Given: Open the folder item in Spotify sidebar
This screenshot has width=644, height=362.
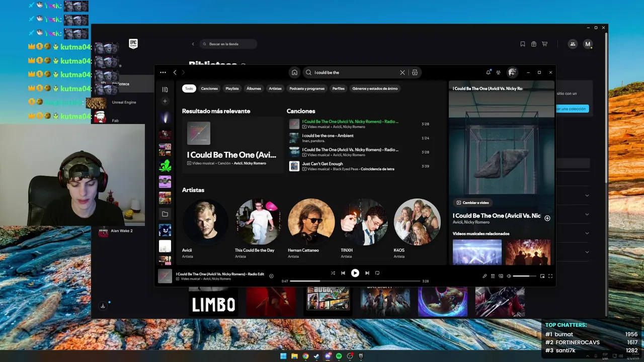Looking at the screenshot, I should tap(165, 214).
